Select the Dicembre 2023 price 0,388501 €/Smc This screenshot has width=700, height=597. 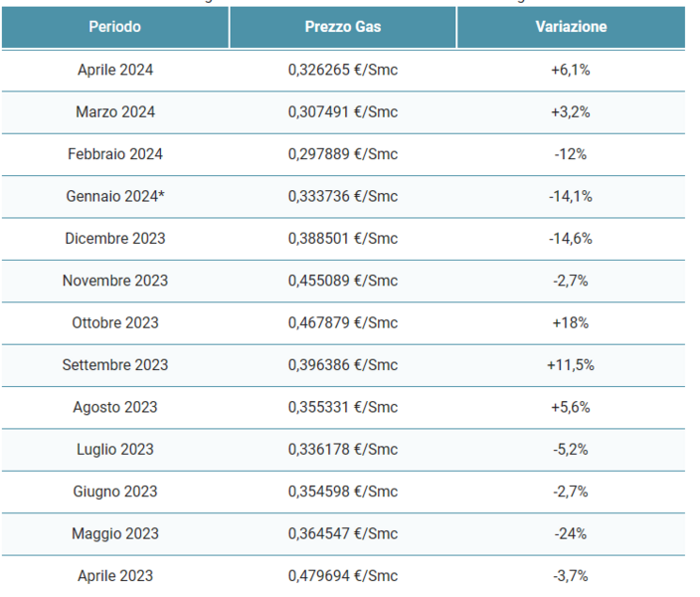point(343,239)
